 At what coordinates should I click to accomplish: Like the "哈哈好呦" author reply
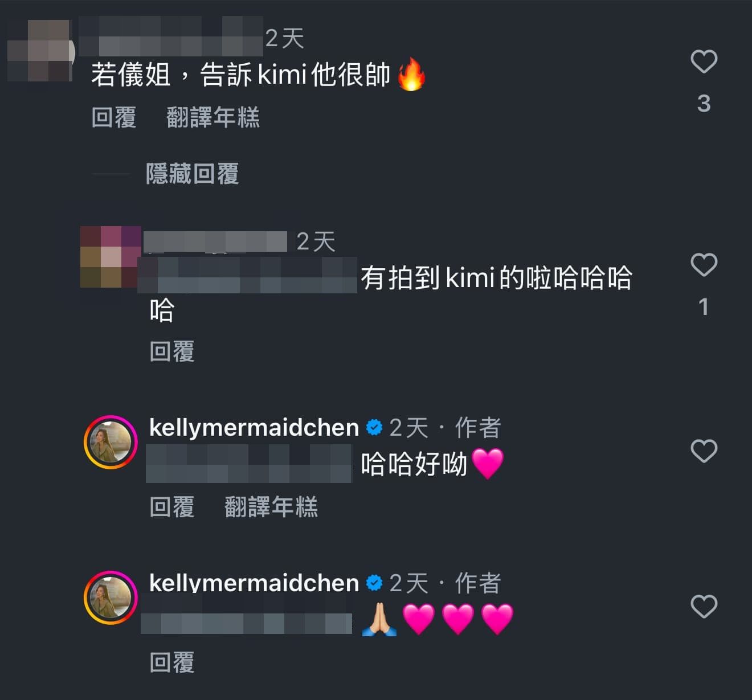[704, 451]
